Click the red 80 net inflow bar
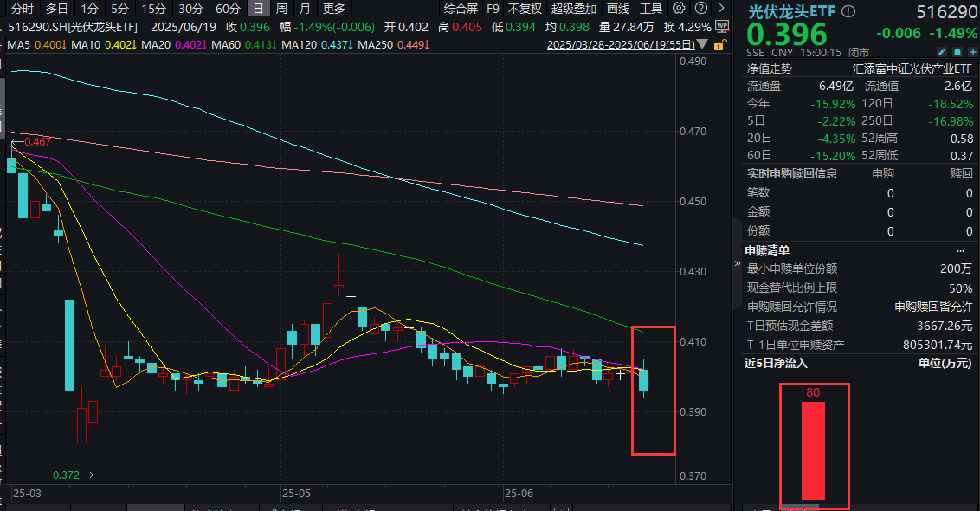980x511 pixels. click(812, 450)
